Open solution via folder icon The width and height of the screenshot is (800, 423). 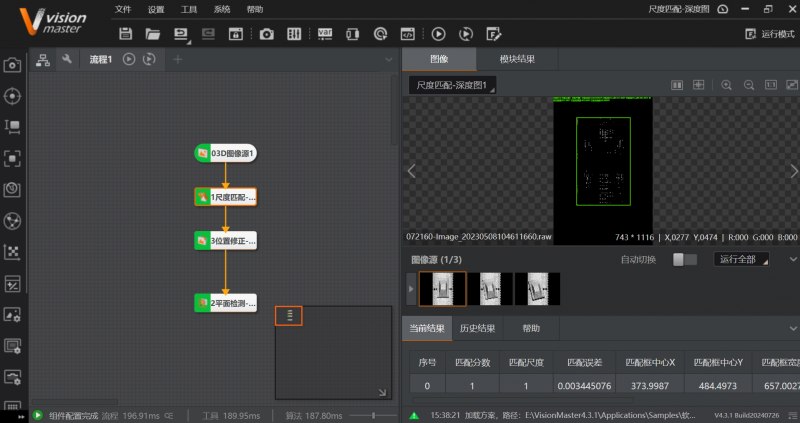coord(152,34)
